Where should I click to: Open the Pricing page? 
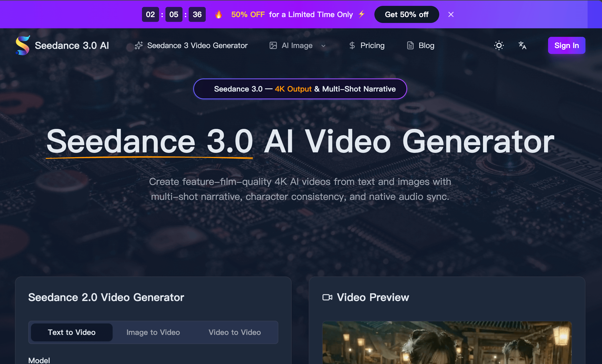372,45
